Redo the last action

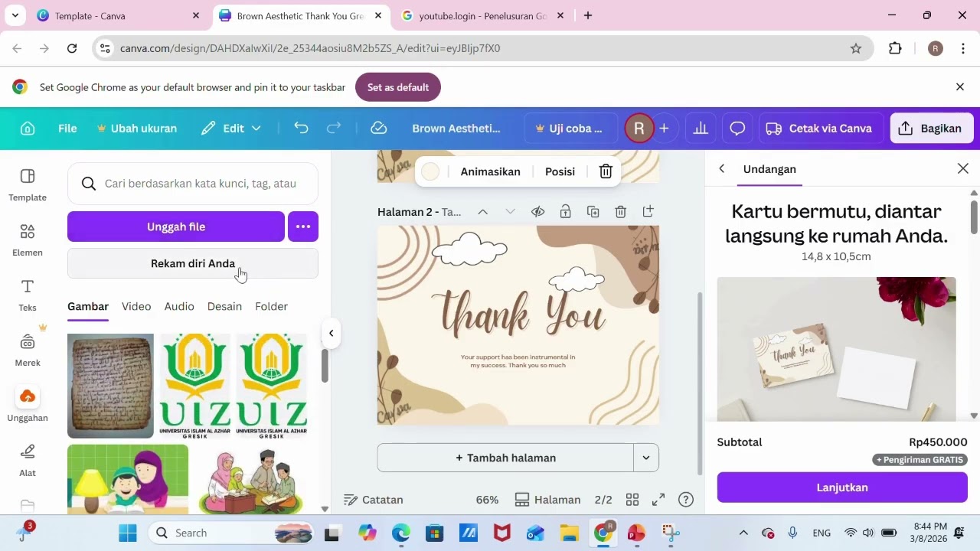(334, 128)
